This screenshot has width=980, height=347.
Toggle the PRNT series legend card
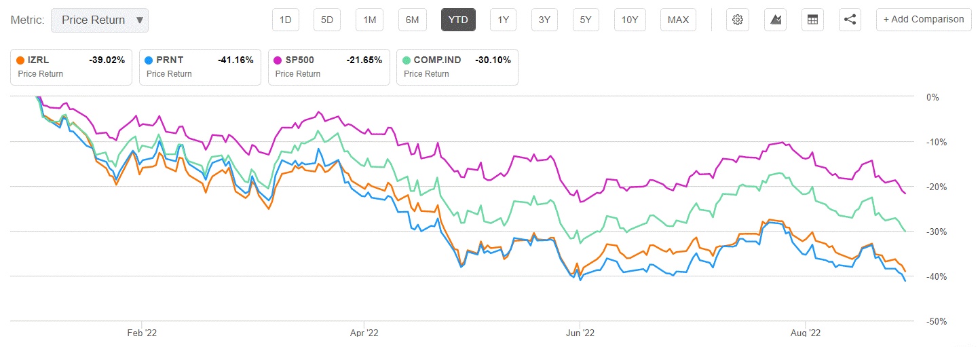[x=200, y=67]
